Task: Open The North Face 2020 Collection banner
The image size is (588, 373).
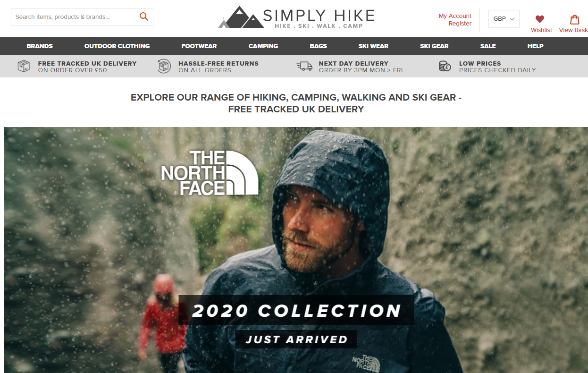Action: (296, 250)
